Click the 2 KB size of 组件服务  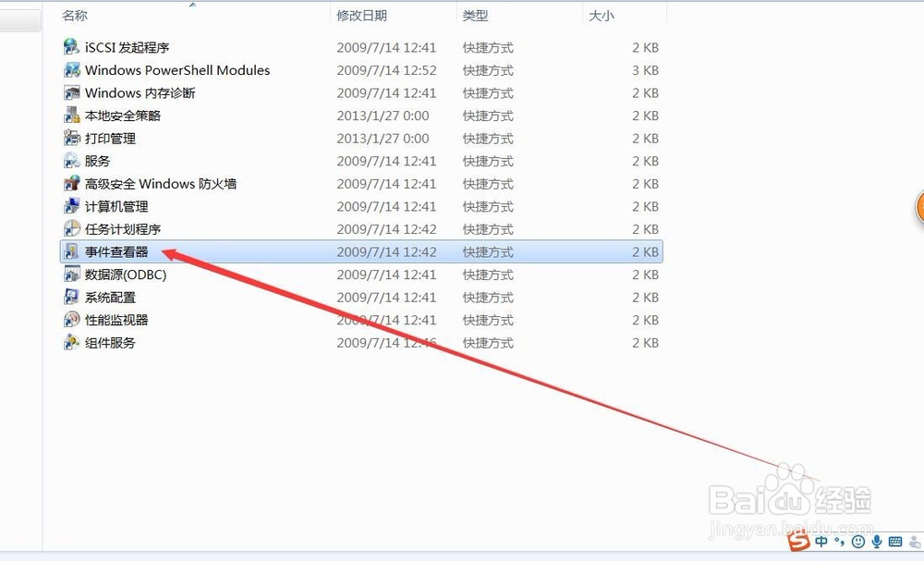[645, 342]
